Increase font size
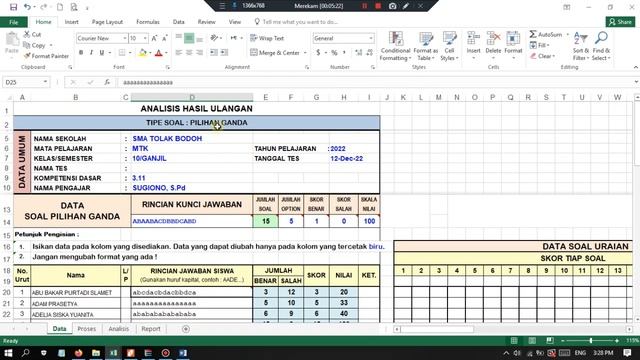The height and width of the screenshot is (360, 640). pos(154,38)
